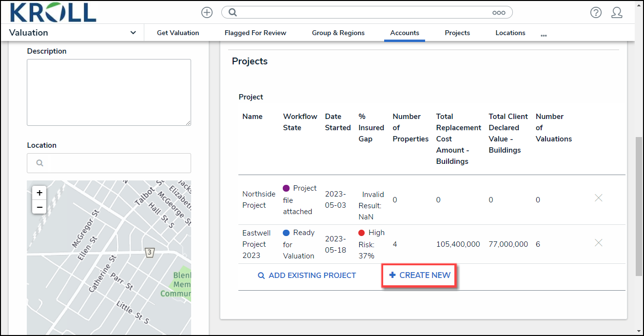The height and width of the screenshot is (336, 644).
Task: Remove the Northside Project row
Action: click(x=599, y=198)
